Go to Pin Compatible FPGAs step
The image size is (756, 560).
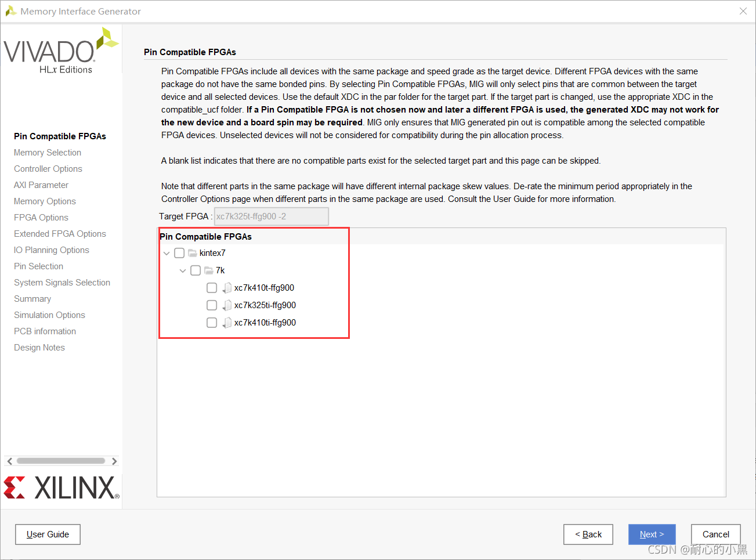tap(60, 136)
